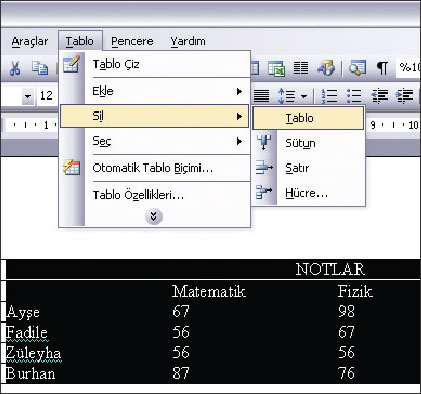Click the Line Spacing icon
The image size is (421, 394).
click(x=286, y=96)
